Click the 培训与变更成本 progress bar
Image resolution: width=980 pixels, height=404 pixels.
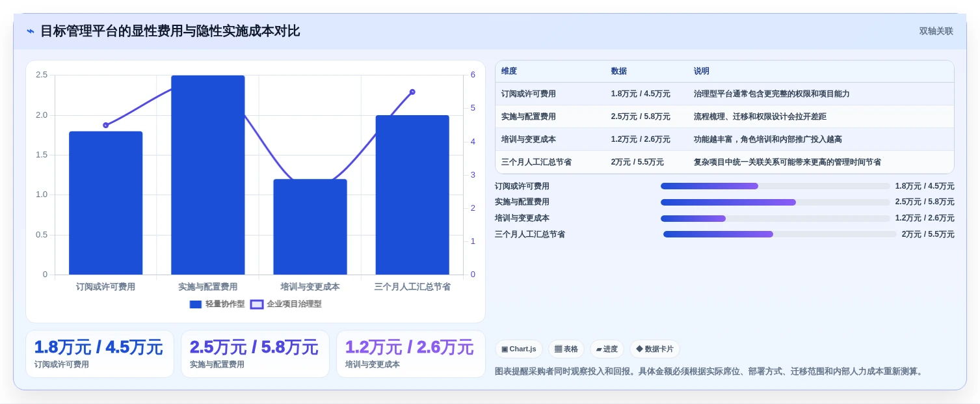point(775,219)
